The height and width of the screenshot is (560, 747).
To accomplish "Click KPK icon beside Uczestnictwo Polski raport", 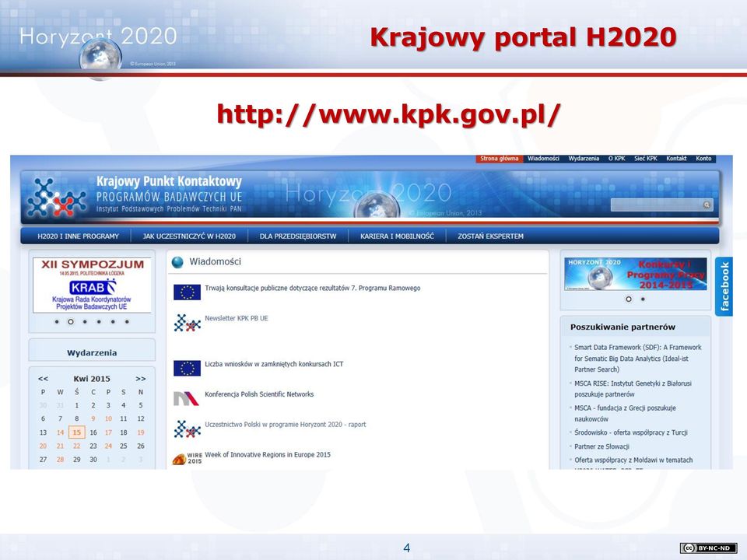I will tap(187, 429).
